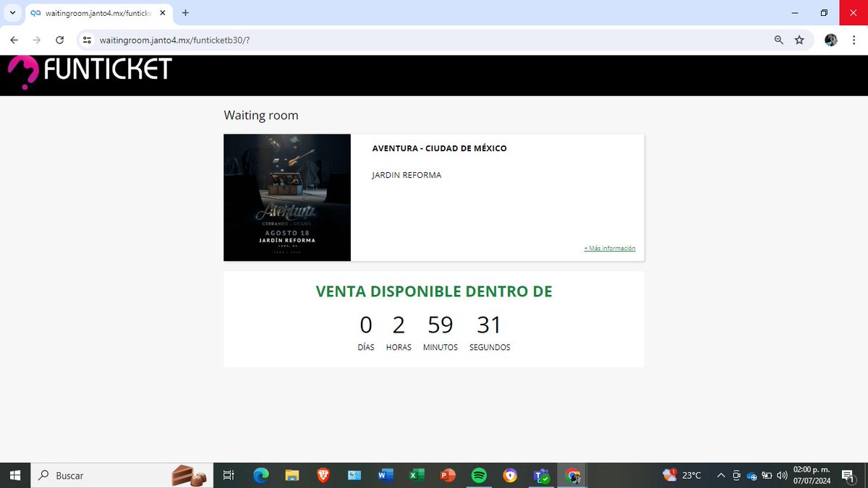The image size is (868, 488).
Task: Launch Brave browser from the taskbar
Action: (323, 475)
